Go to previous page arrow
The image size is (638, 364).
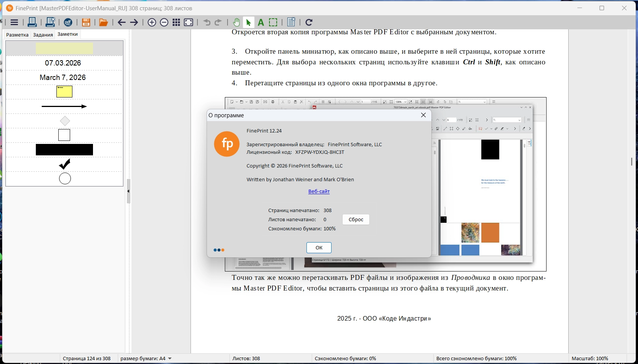[122, 22]
